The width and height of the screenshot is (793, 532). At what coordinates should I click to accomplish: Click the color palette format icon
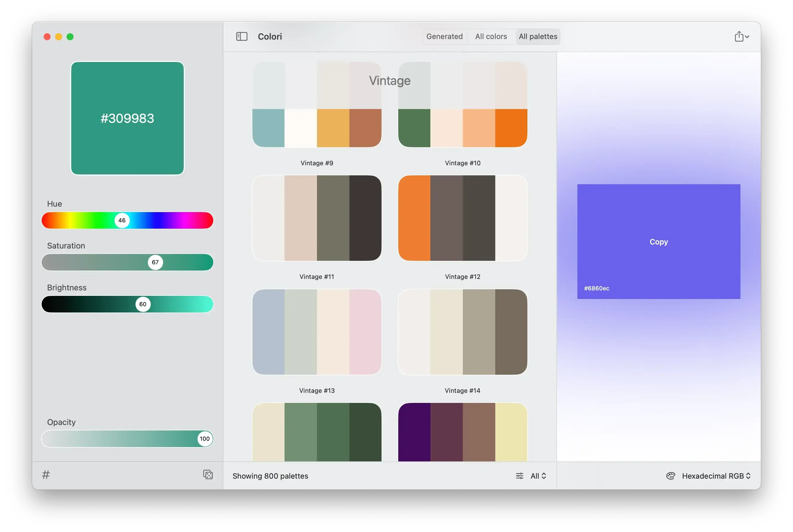click(x=670, y=476)
